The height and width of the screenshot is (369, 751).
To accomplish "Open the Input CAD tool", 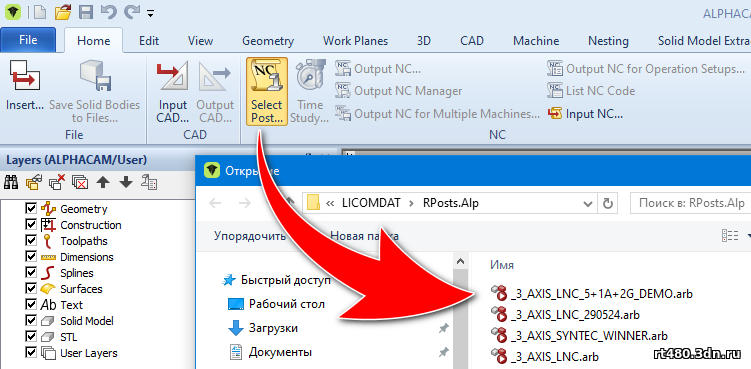I will [172, 91].
